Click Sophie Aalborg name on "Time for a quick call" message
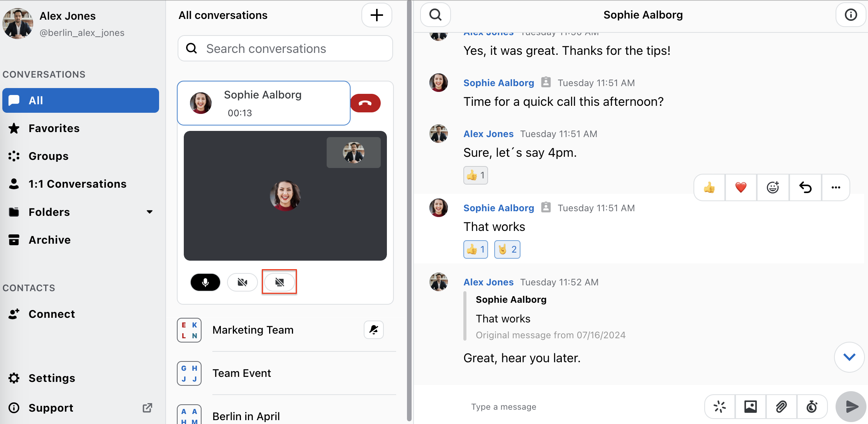Image resolution: width=868 pixels, height=424 pixels. (x=498, y=83)
